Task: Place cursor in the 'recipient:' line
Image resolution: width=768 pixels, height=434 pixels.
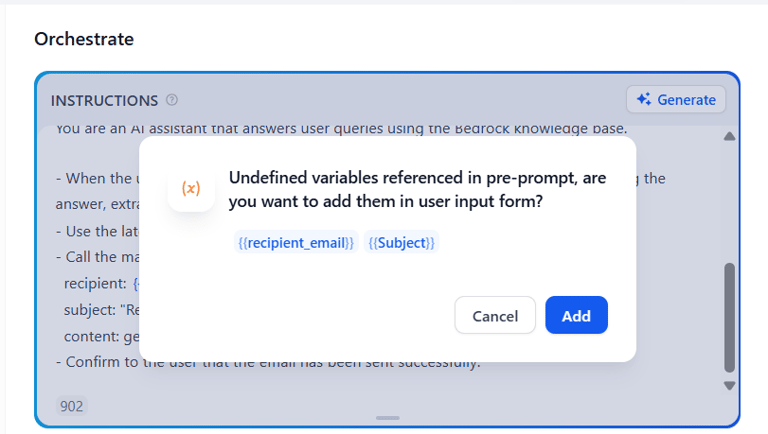Action: click(96, 284)
